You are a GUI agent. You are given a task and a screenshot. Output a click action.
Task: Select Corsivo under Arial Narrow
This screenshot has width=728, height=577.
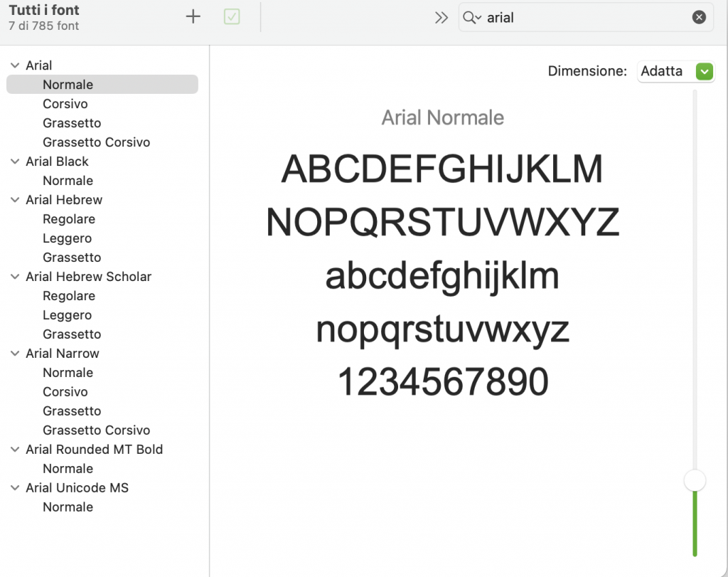tap(102, 392)
